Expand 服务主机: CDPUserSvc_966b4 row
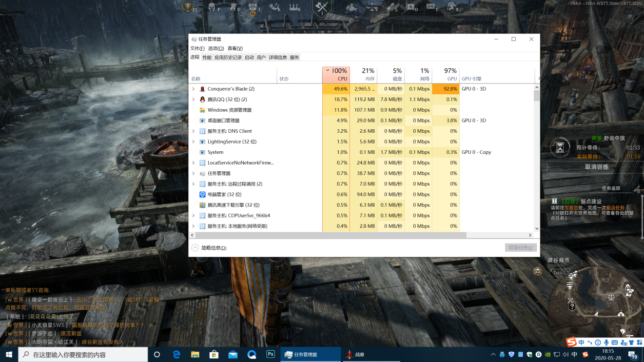644x362 pixels. pyautogui.click(x=193, y=215)
